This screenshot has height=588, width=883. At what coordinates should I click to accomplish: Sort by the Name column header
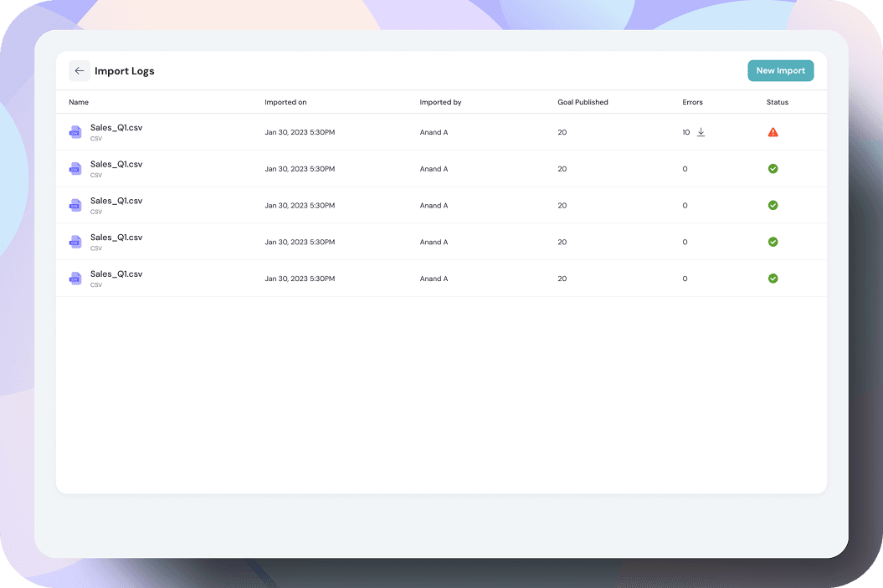[79, 102]
